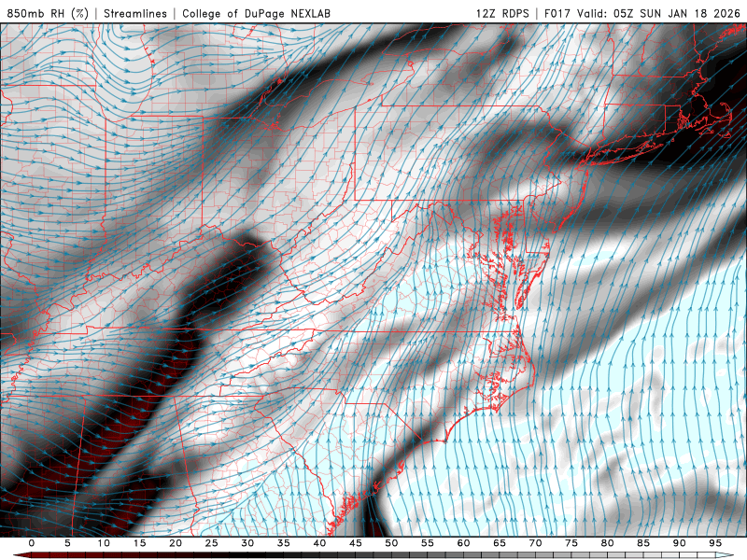This screenshot has width=747, height=560.
Task: Click the "05Z SUN JAN 18 2026" valid time
Action: click(677, 13)
